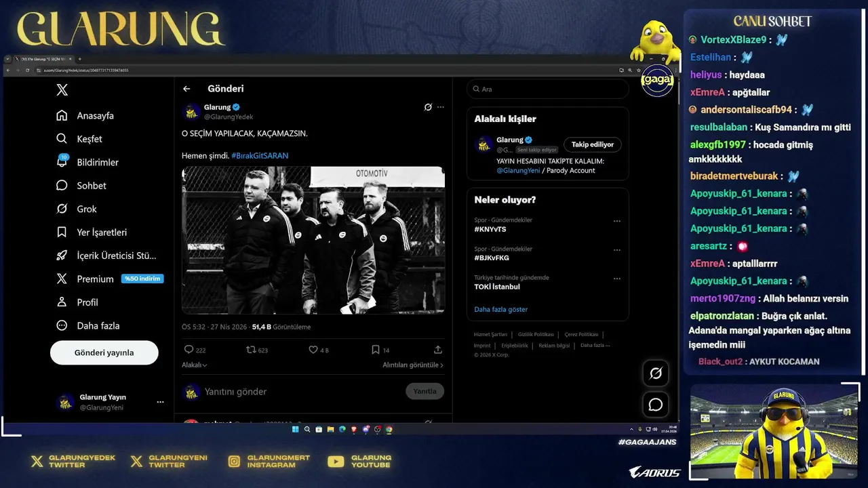Select Premium menu item
The width and height of the screenshot is (868, 488).
tap(96, 279)
